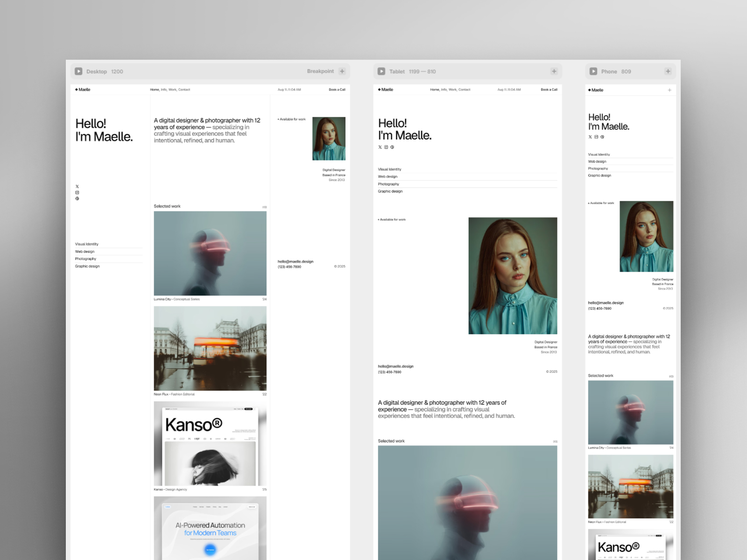Click Home in Desktop page navigation
The height and width of the screenshot is (560, 747).
point(155,90)
